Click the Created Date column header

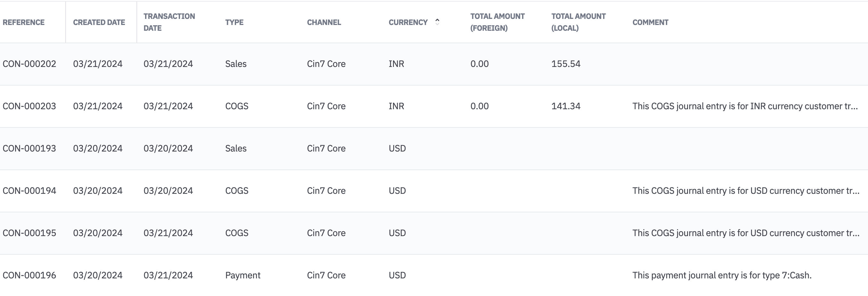[99, 22]
